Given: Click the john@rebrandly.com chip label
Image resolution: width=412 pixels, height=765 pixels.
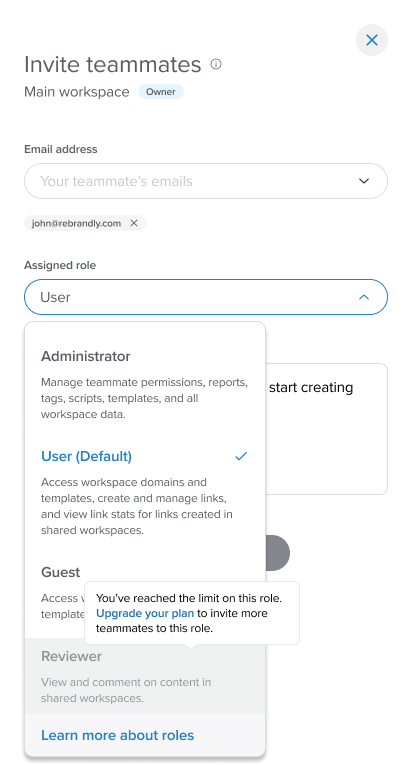Looking at the screenshot, I should (76, 223).
